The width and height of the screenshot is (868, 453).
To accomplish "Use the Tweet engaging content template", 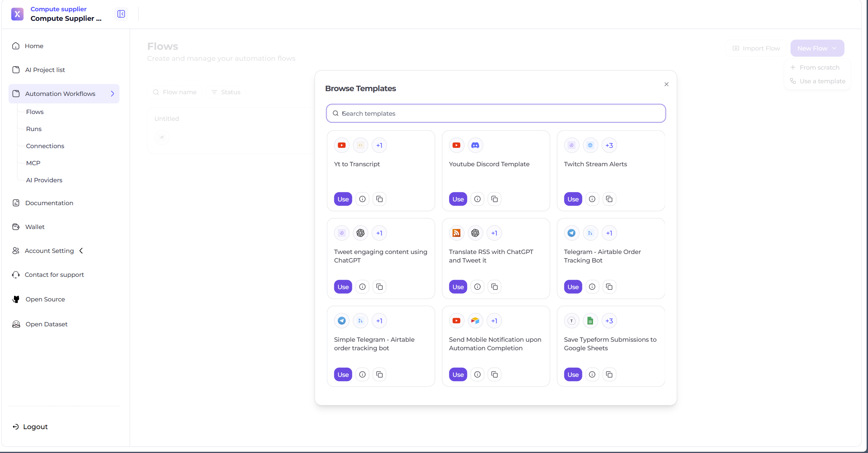I will (343, 287).
